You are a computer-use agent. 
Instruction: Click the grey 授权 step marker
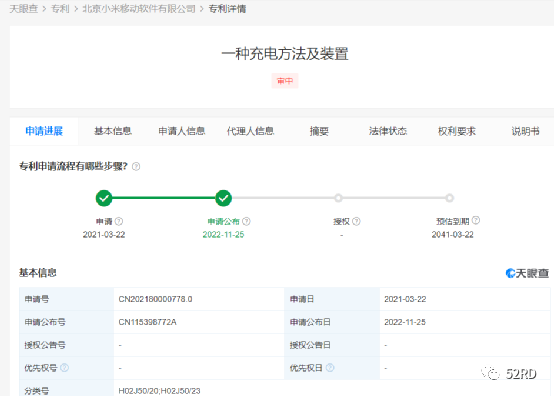pos(338,198)
